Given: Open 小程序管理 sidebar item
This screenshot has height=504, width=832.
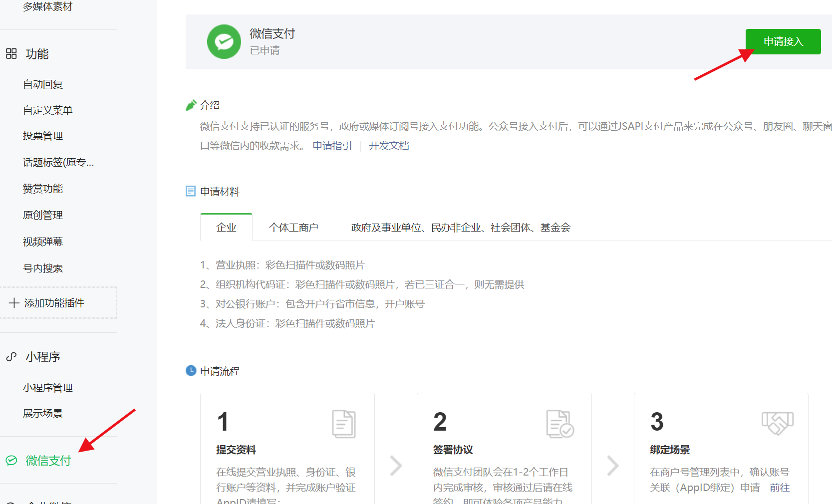Looking at the screenshot, I should pos(48,388).
